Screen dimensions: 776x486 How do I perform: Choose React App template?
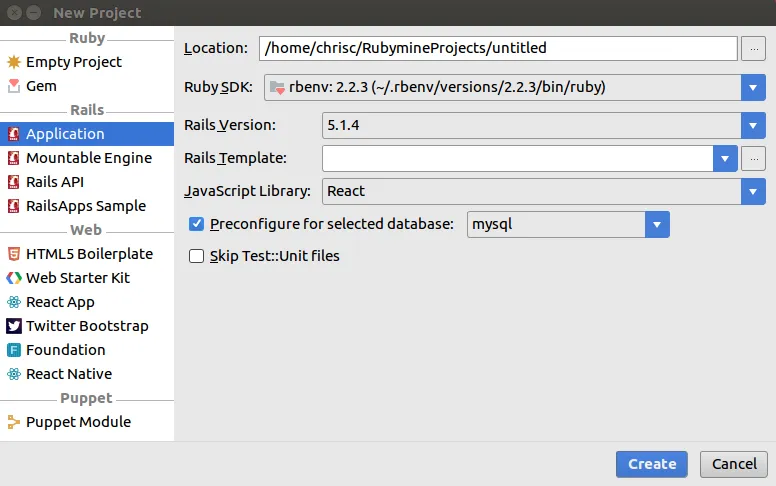(x=87, y=302)
